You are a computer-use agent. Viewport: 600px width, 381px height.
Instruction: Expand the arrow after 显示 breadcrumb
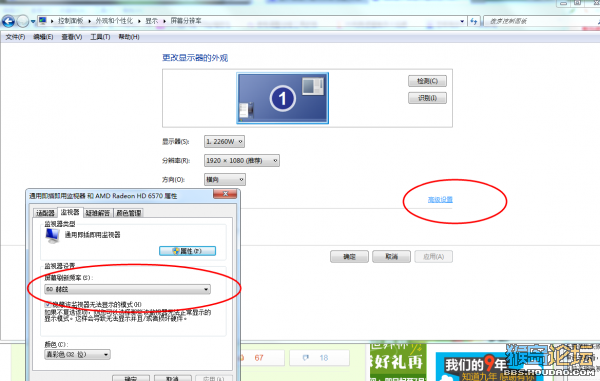[x=165, y=21]
